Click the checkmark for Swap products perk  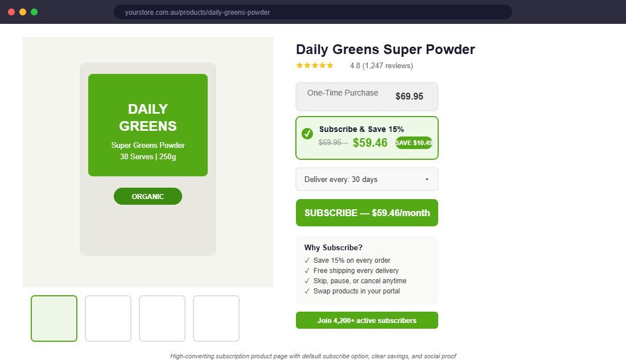pyautogui.click(x=307, y=291)
